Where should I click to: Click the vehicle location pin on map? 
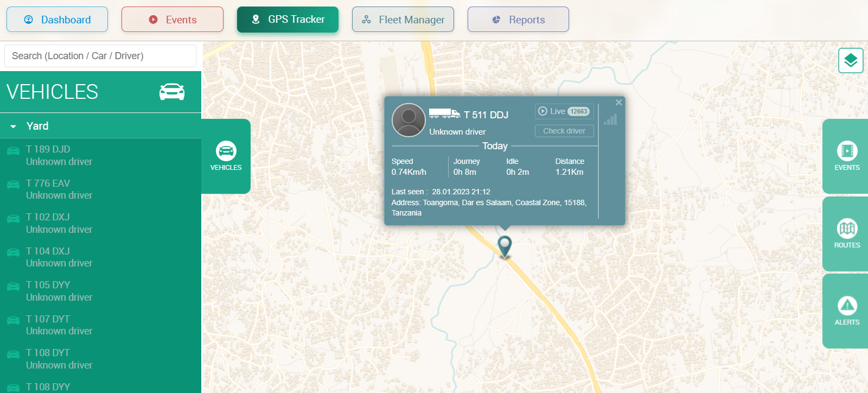tap(505, 246)
